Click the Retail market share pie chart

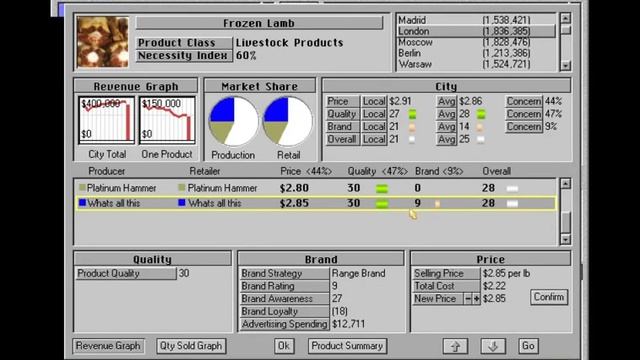click(x=288, y=122)
